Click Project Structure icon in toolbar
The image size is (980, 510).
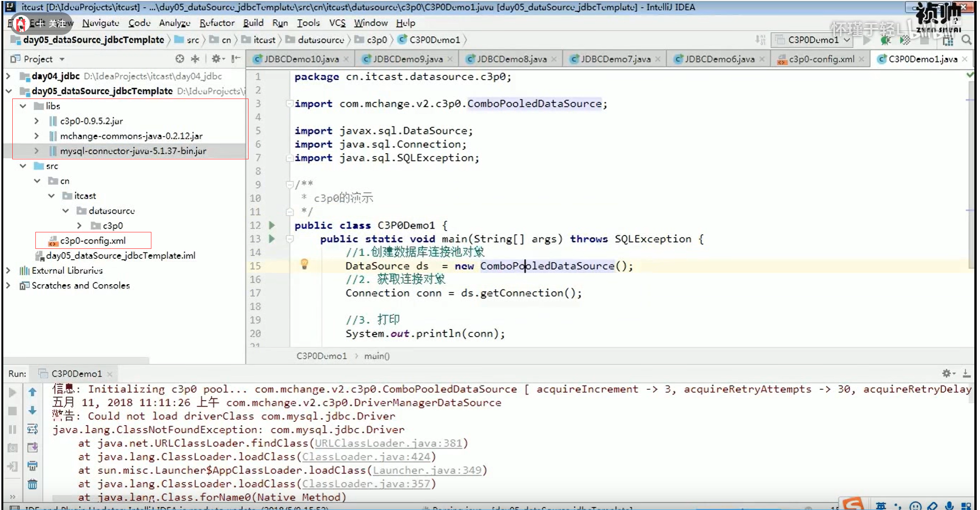[948, 40]
